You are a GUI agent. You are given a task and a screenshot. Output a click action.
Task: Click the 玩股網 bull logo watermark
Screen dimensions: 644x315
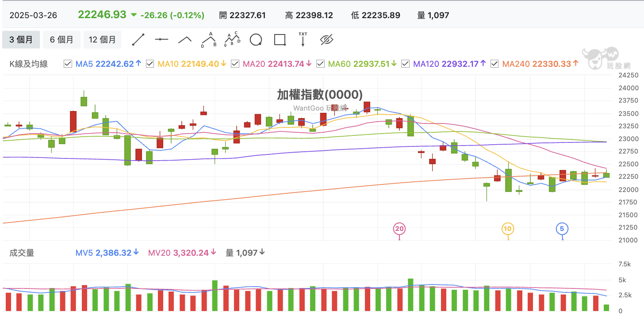tap(600, 58)
